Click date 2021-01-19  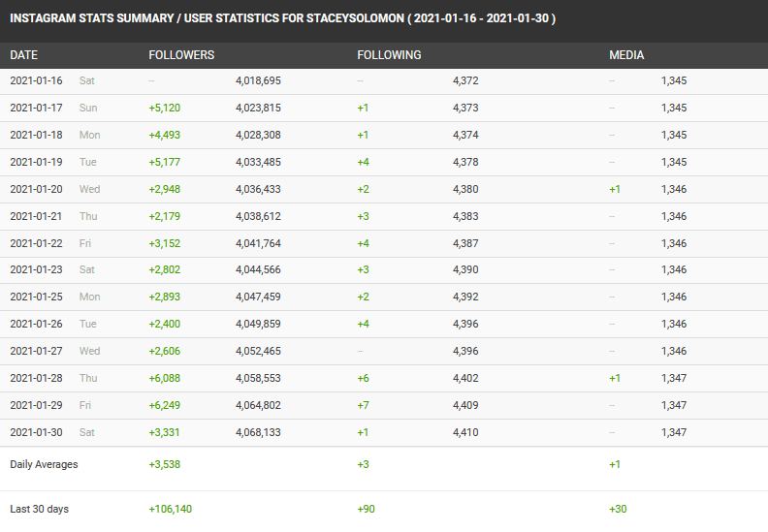click(x=36, y=162)
